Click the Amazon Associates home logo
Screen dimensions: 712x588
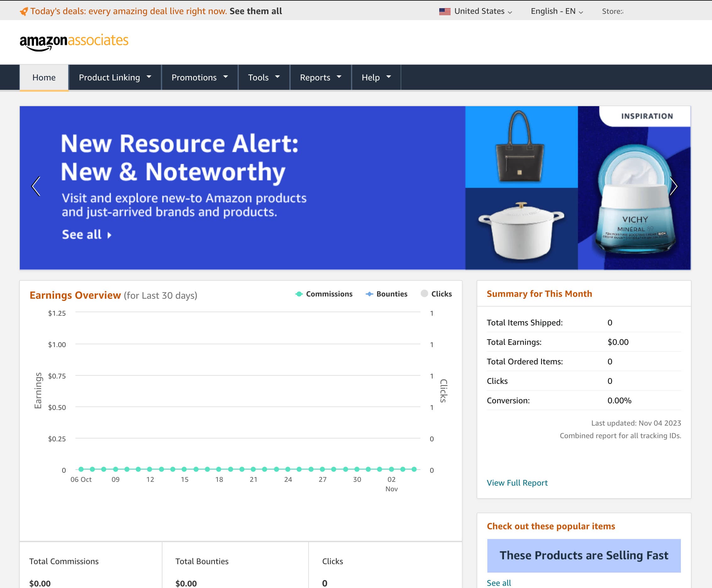(74, 42)
